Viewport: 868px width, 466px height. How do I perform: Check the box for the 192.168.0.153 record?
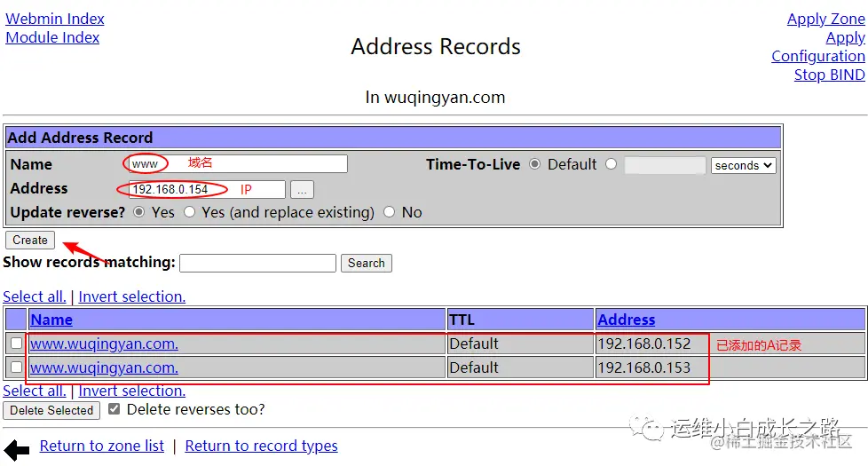(17, 367)
